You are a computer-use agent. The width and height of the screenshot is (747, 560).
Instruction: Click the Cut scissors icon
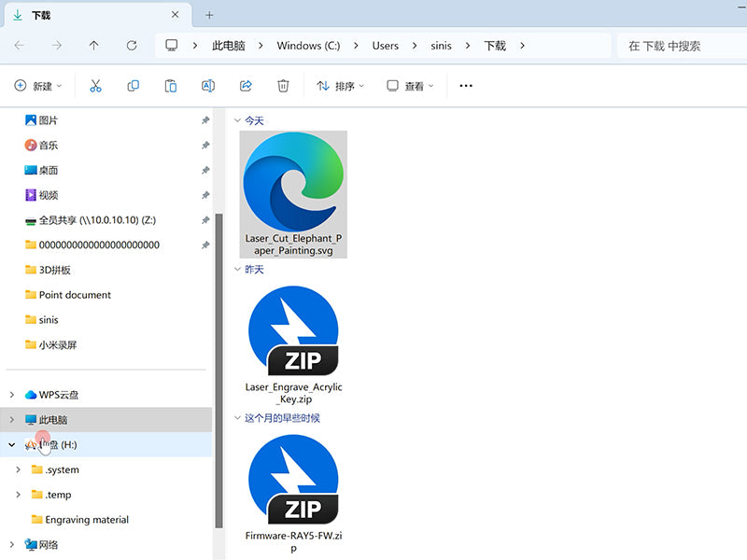point(95,86)
